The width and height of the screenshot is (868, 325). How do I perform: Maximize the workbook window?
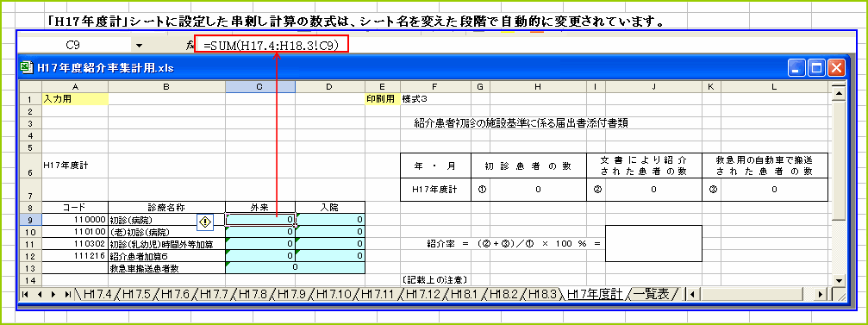[x=816, y=67]
